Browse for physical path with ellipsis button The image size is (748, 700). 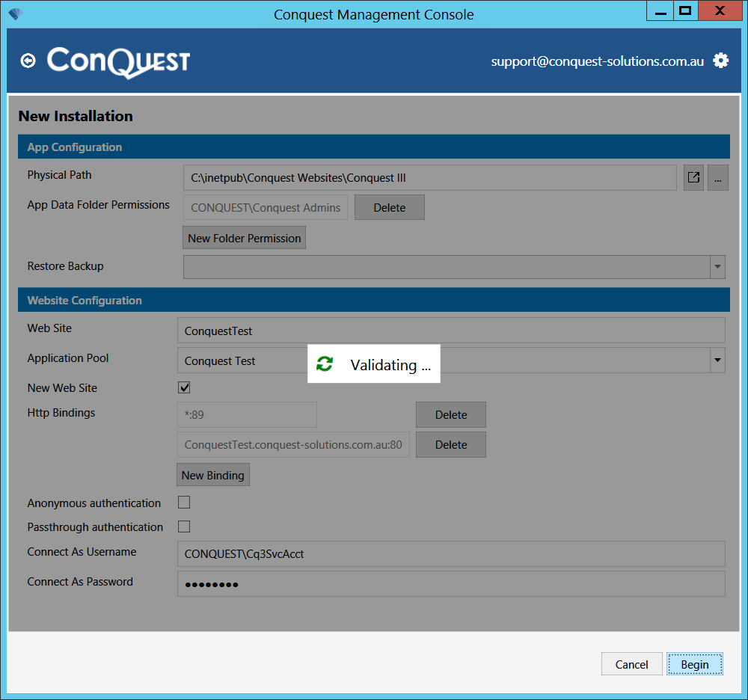click(x=717, y=178)
